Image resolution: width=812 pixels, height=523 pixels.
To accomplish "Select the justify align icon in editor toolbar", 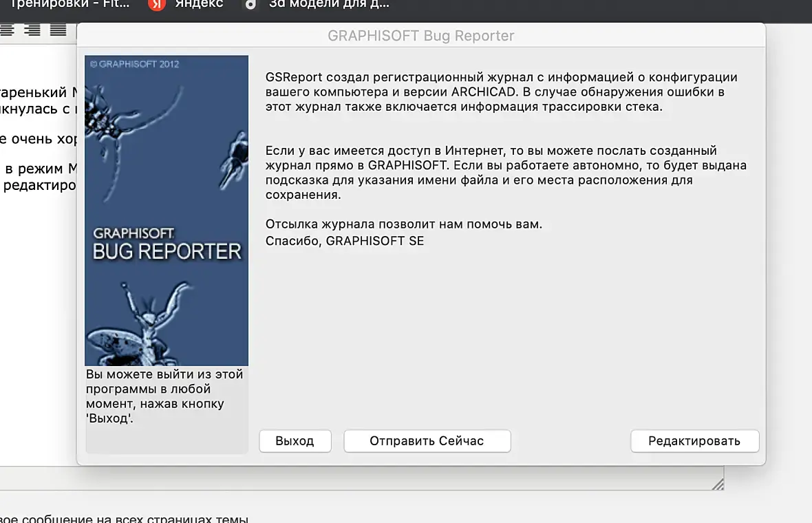I will tap(58, 30).
